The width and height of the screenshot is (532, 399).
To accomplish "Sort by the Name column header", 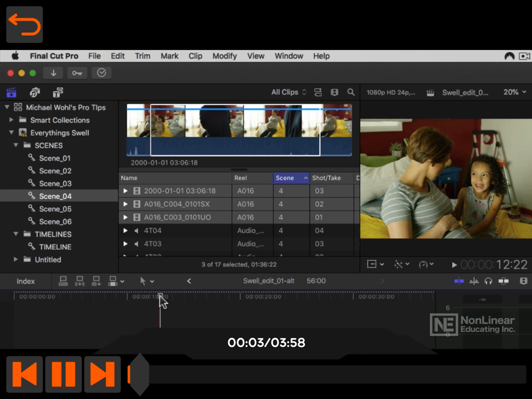I will (175, 178).
